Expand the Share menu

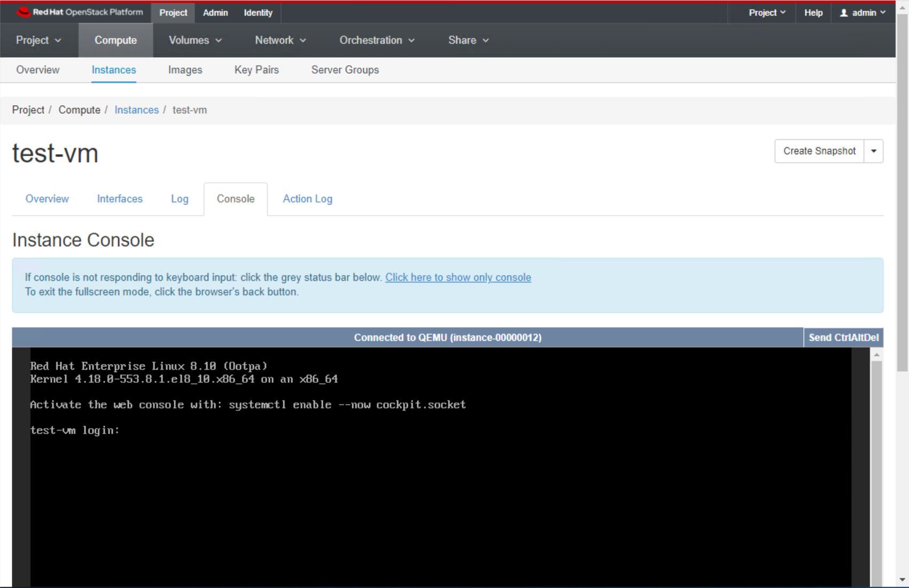tap(468, 40)
